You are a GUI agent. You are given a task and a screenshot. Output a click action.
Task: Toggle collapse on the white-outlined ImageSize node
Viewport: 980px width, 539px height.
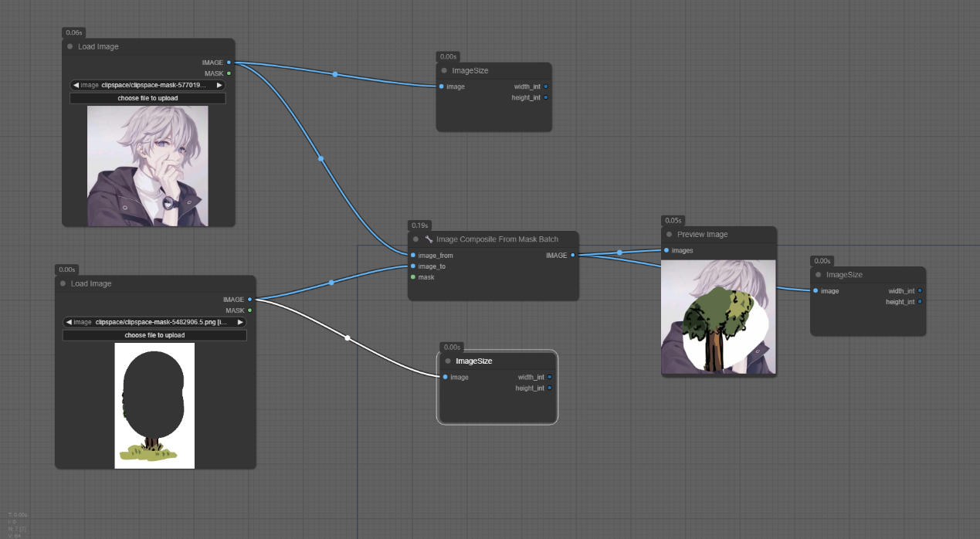click(x=448, y=361)
